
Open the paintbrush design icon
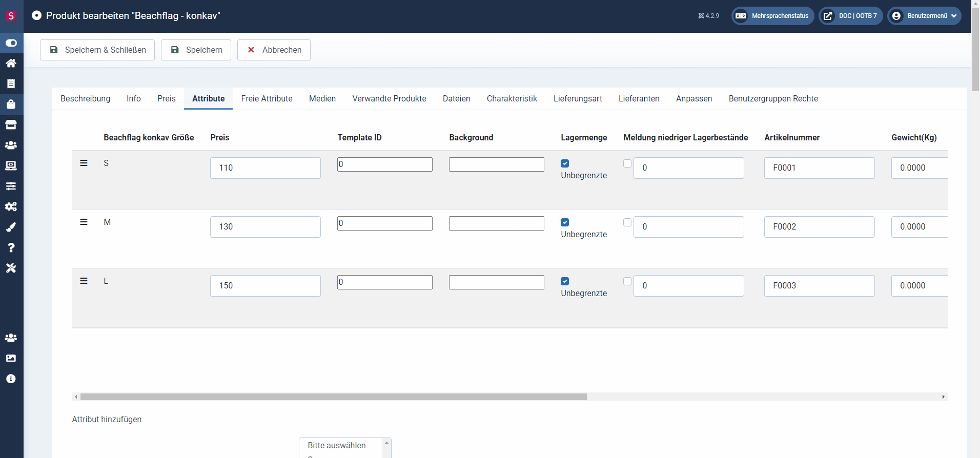pos(11,227)
